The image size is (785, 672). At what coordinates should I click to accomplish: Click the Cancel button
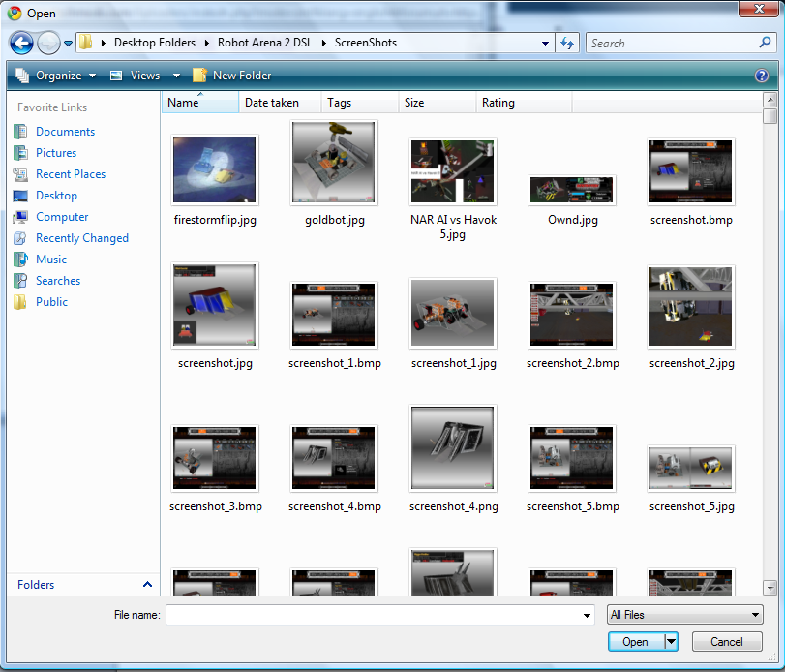[x=727, y=642]
